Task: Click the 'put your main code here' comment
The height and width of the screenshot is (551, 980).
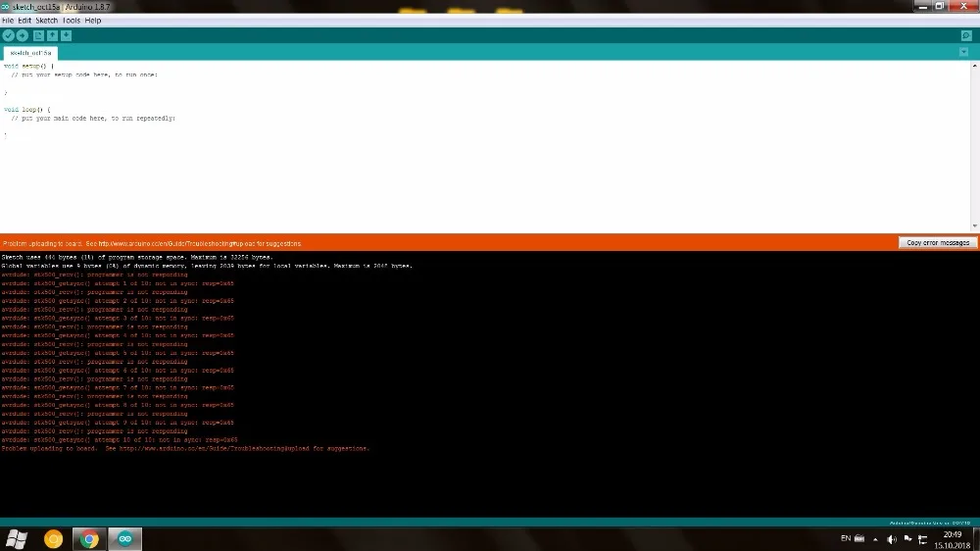Action: (93, 119)
